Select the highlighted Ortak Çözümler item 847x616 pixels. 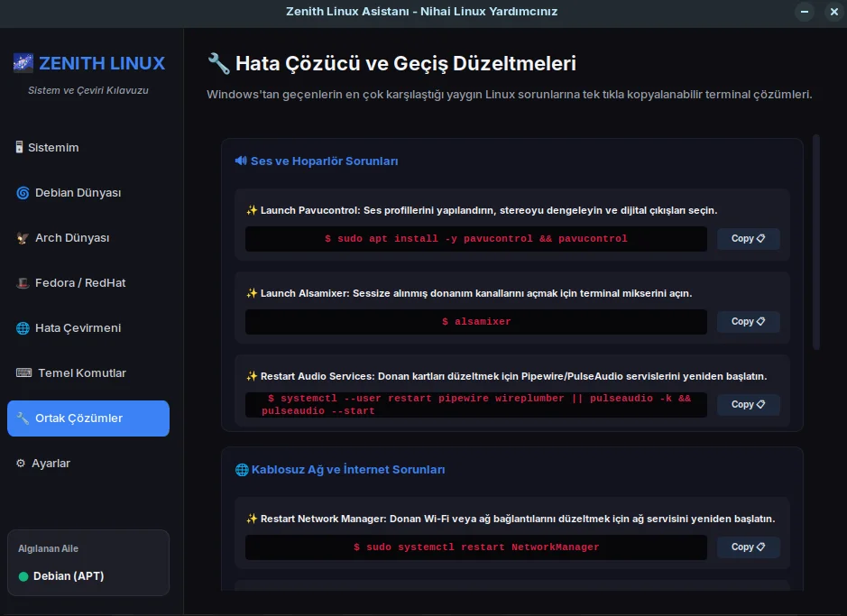pyautogui.click(x=88, y=418)
